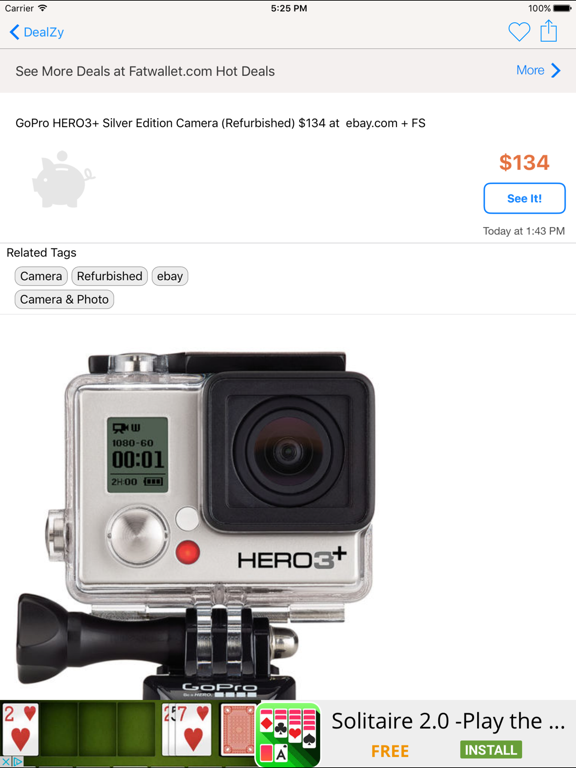Tap the back chevron arrow
576x768 pixels.
[14, 32]
